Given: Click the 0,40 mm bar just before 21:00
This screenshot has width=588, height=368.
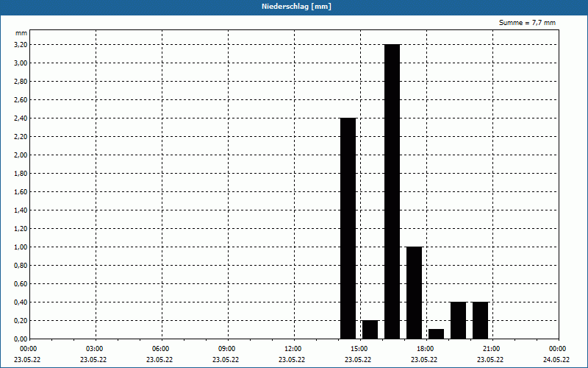Looking at the screenshot, I should [x=481, y=320].
